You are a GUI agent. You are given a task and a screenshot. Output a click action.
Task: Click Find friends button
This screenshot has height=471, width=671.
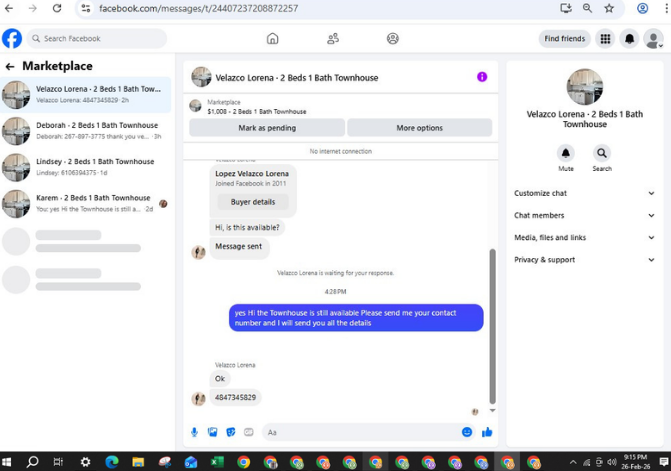[x=564, y=39]
